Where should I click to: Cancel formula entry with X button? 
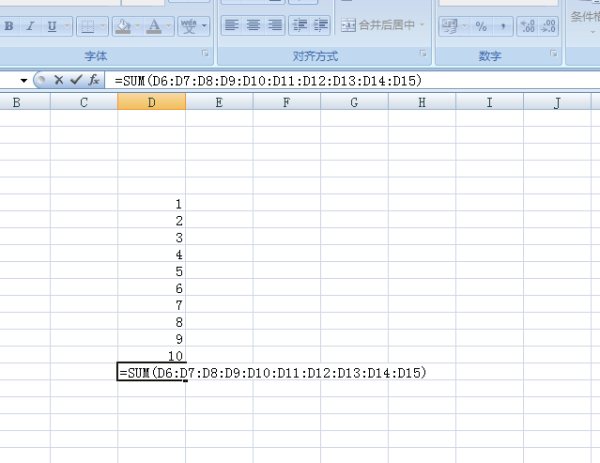(59, 80)
